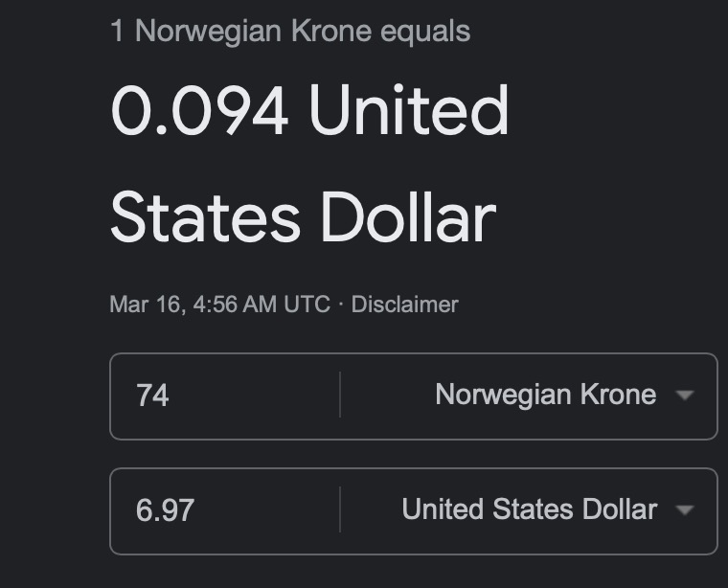Click the divider inside the Dollar amount box
This screenshot has width=728, height=588.
(340, 509)
